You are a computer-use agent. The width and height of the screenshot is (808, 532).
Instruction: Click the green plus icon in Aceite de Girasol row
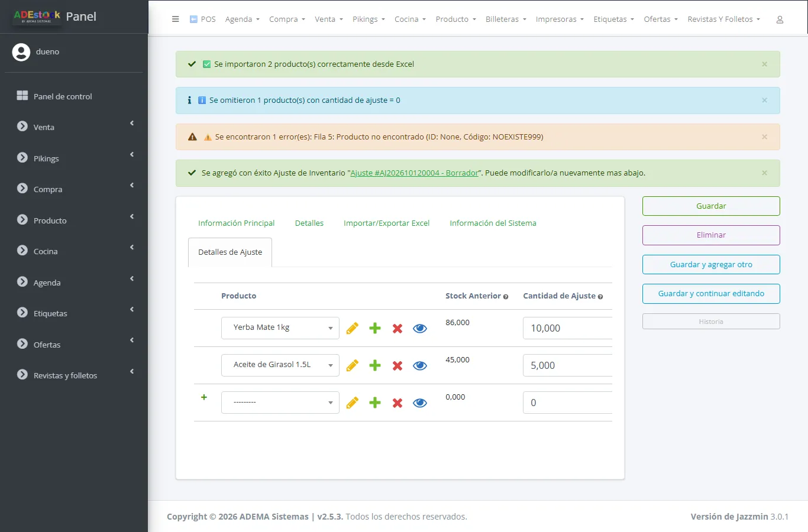tap(375, 365)
